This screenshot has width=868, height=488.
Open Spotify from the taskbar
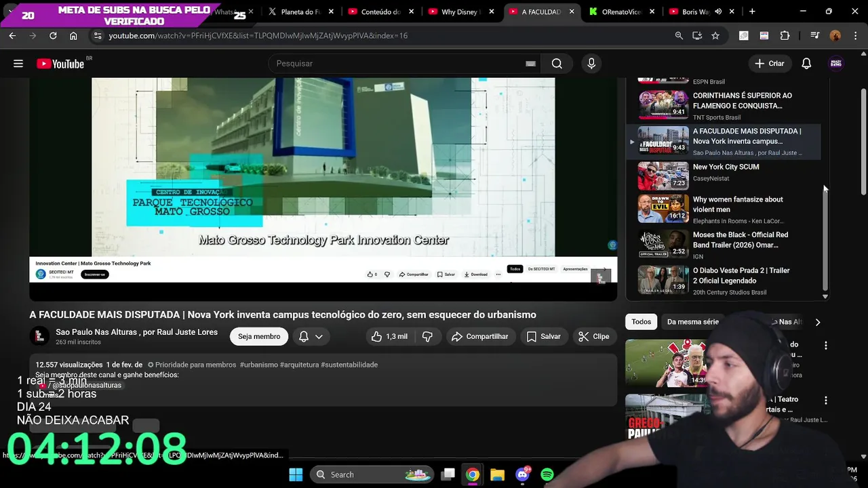coord(547,474)
